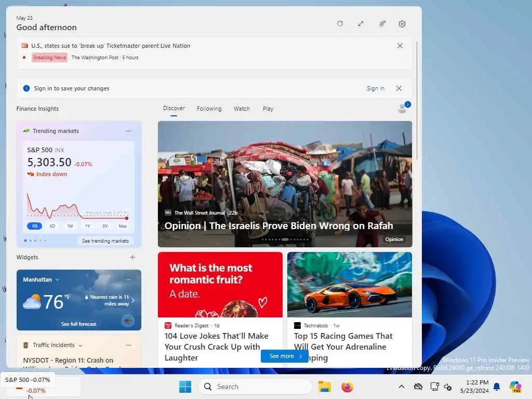The height and width of the screenshot is (399, 532).
Task: Open the clock and date flyout
Action: click(x=474, y=387)
